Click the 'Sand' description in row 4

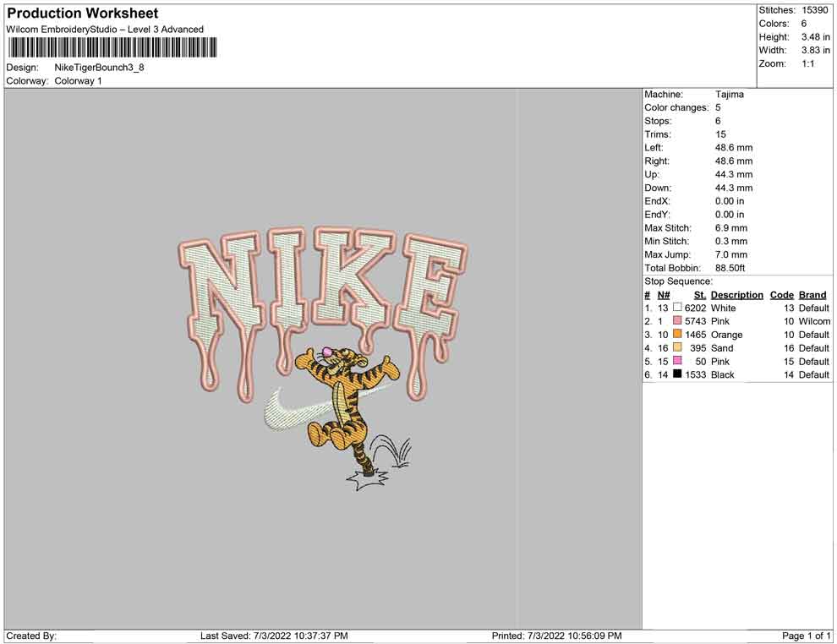[722, 348]
